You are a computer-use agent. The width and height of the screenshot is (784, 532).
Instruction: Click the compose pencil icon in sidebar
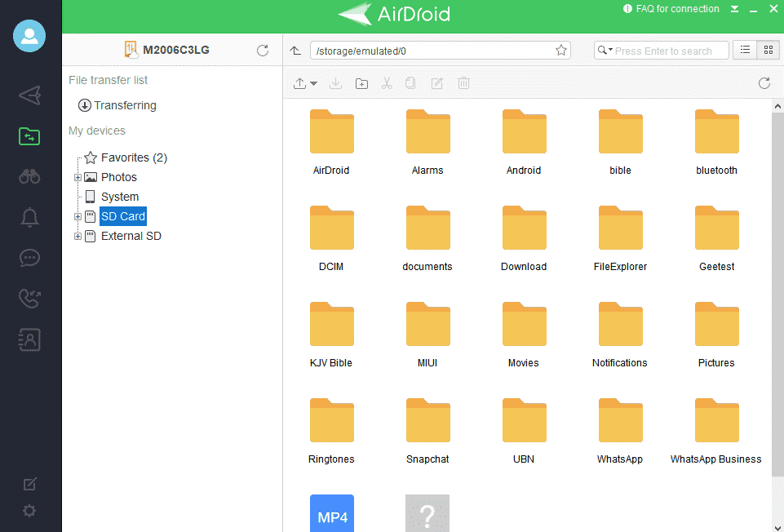29,484
